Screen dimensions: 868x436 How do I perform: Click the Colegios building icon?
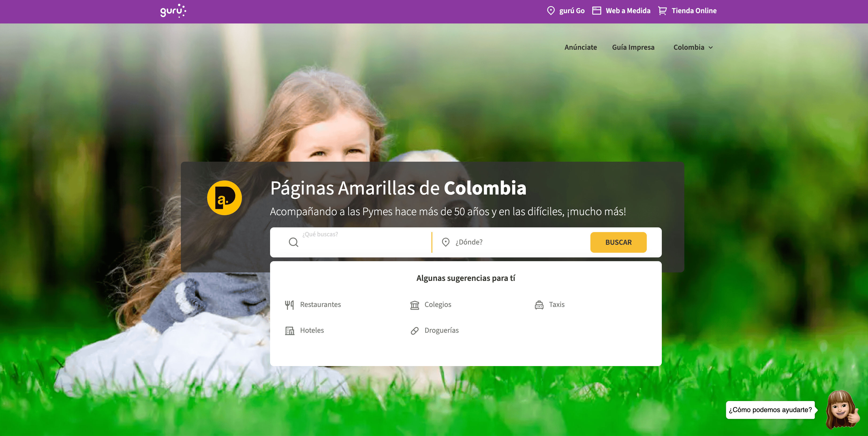click(415, 305)
